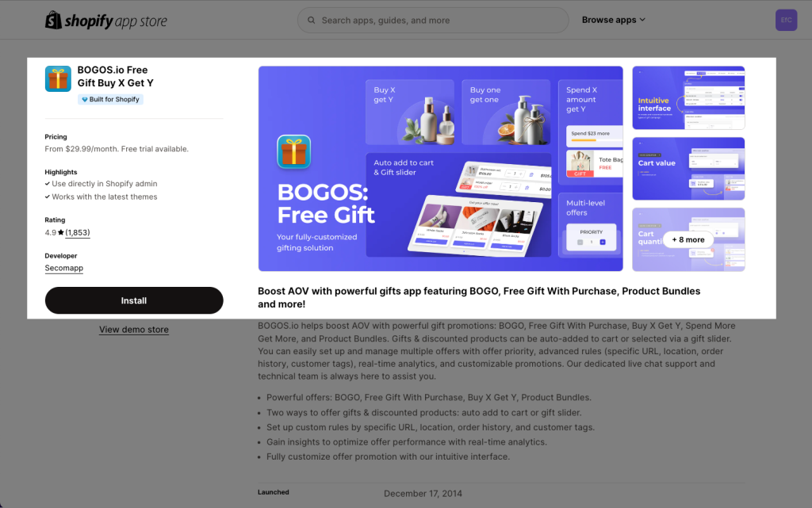The height and width of the screenshot is (508, 812).
Task: Open the 1,853 reviews link
Action: tap(78, 233)
